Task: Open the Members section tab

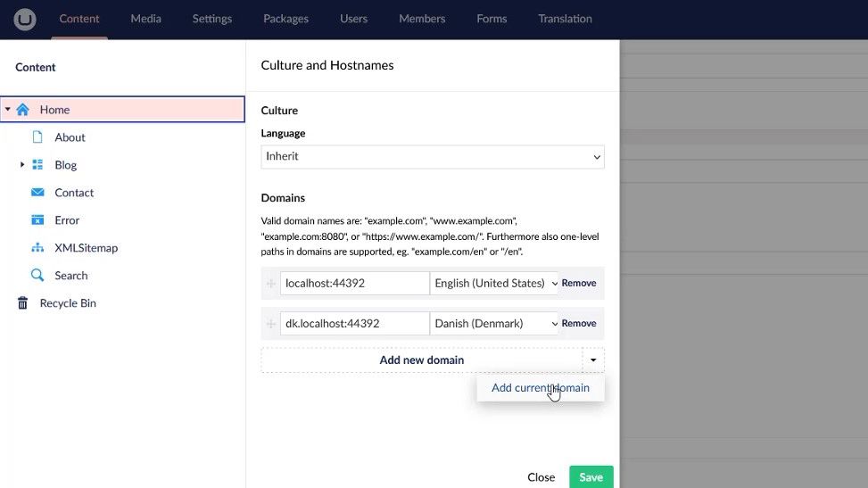Action: (x=422, y=19)
